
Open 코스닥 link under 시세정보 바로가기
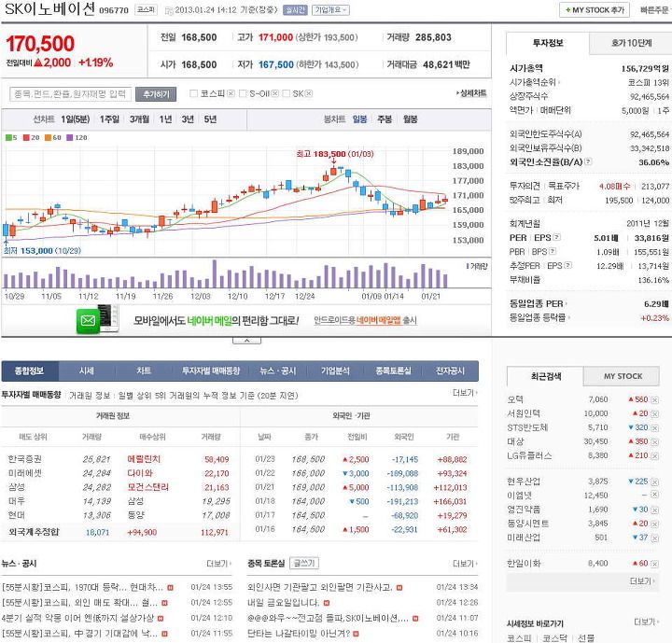point(554,638)
